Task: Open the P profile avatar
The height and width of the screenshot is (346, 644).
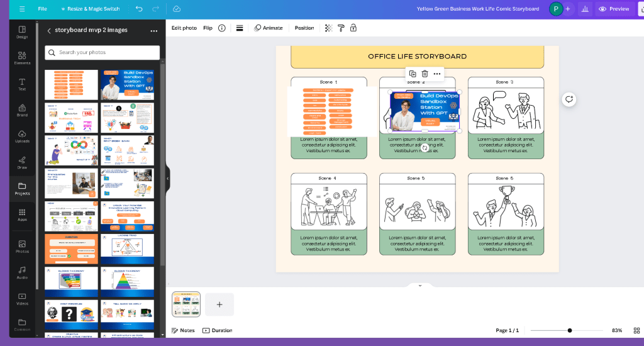Action: point(556,9)
